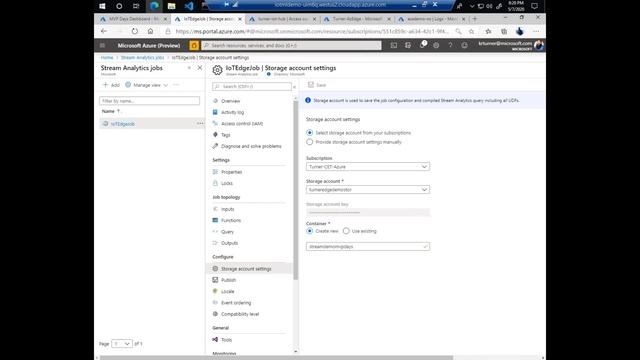Image resolution: width=640 pixels, height=360 pixels.
Task: Open the directory and subscription filter icon
Action: point(408,45)
